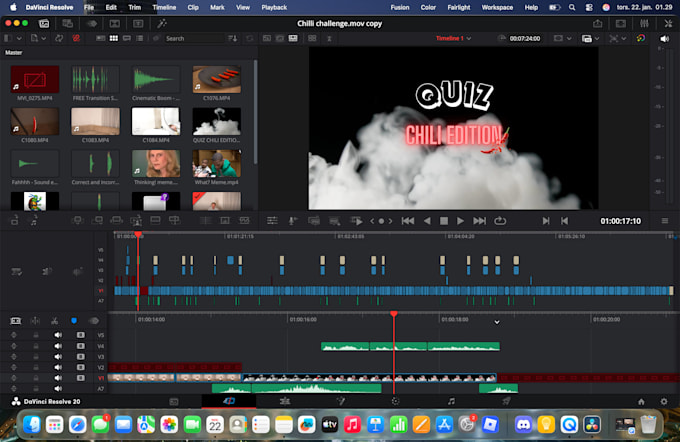Click the Play button in the viewer
The height and width of the screenshot is (442, 680).
click(x=460, y=221)
